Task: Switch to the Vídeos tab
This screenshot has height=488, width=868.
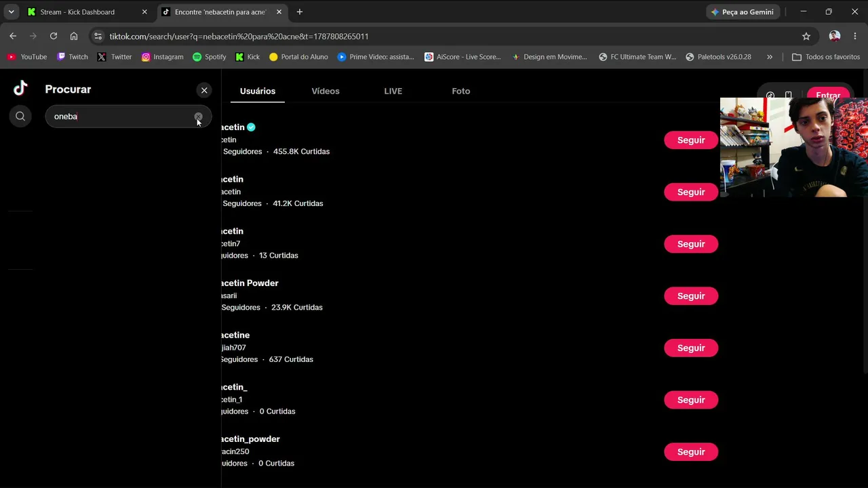Action: pyautogui.click(x=325, y=91)
